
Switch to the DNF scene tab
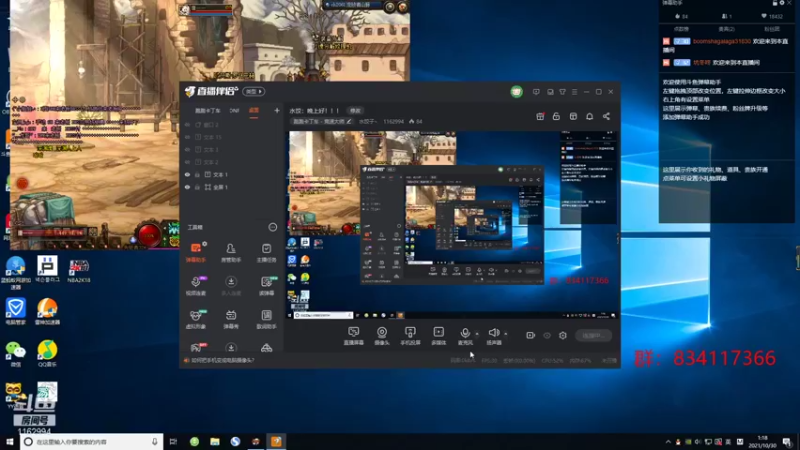[x=234, y=111]
